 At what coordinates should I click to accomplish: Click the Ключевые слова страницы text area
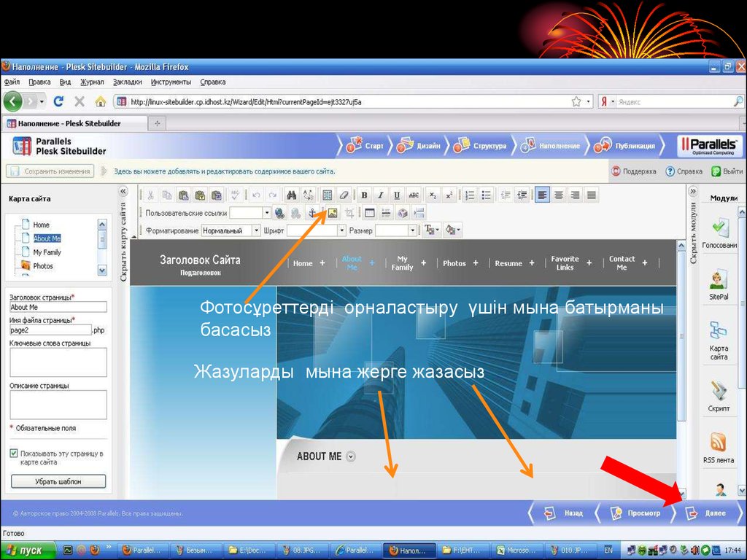tap(58, 362)
